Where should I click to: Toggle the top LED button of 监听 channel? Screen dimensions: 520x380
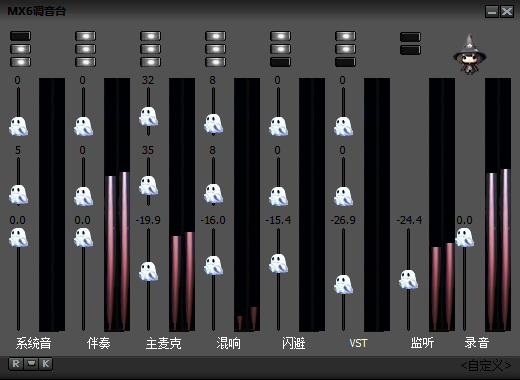[x=410, y=37]
